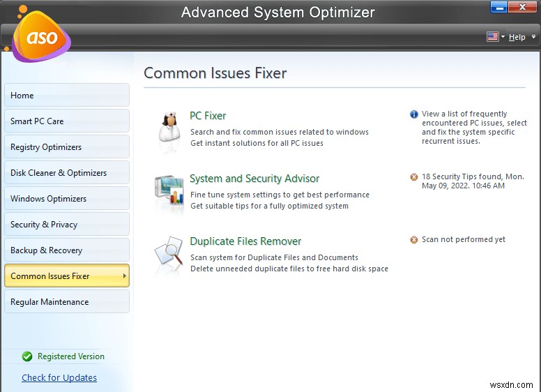The width and height of the screenshot is (541, 392).
Task: Click the US flag language icon
Action: coord(492,36)
